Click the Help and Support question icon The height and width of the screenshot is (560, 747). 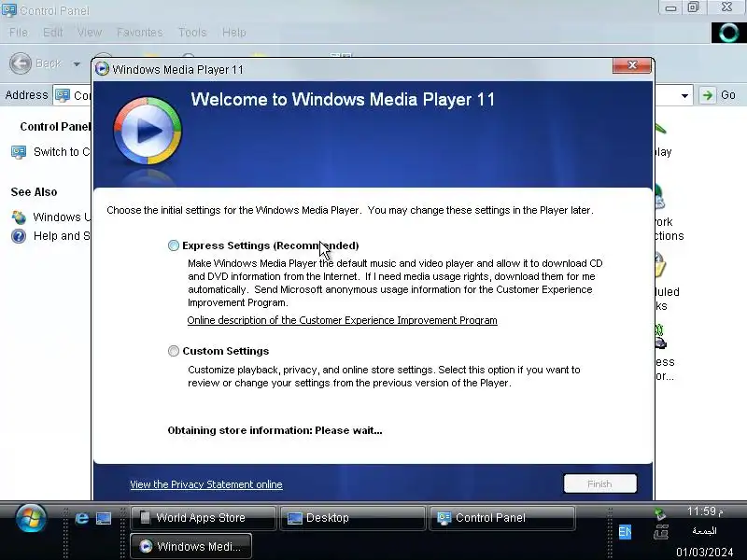(19, 236)
